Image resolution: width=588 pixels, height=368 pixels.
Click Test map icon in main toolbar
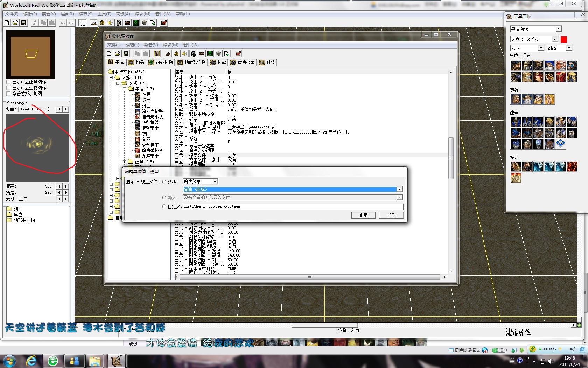[164, 23]
